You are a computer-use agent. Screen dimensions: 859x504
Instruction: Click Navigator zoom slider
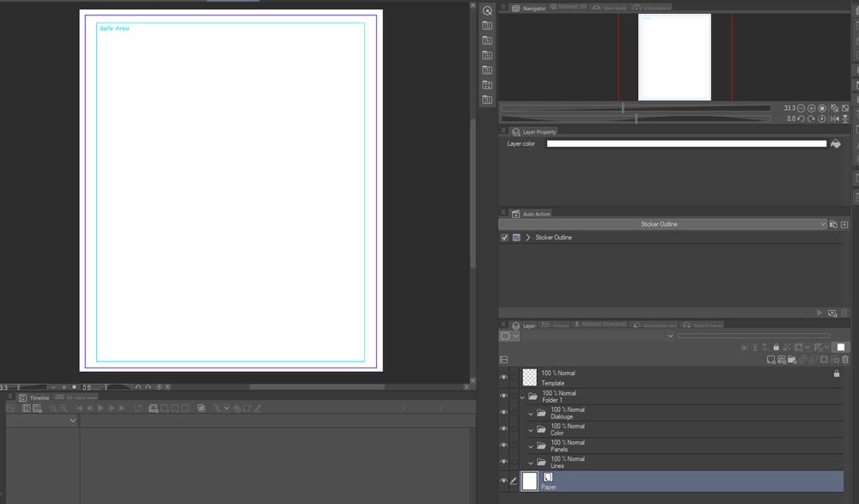point(636,108)
